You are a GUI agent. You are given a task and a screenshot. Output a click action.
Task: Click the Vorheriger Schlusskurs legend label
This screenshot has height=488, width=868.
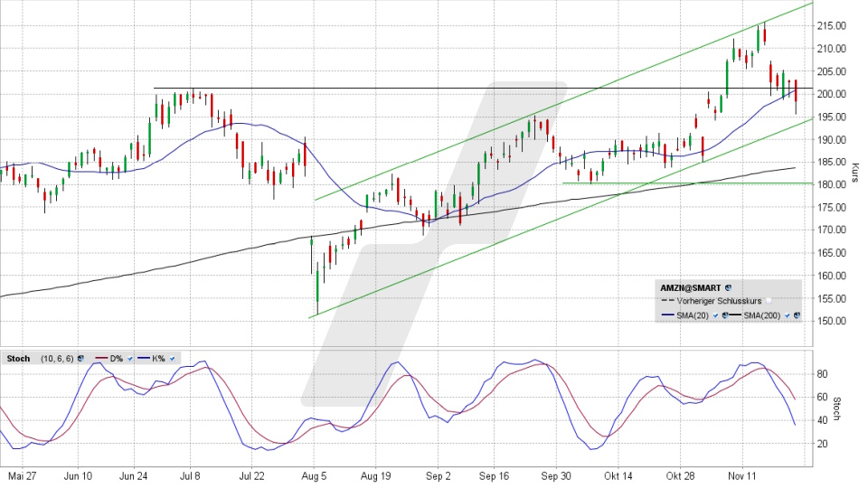pyautogui.click(x=719, y=301)
